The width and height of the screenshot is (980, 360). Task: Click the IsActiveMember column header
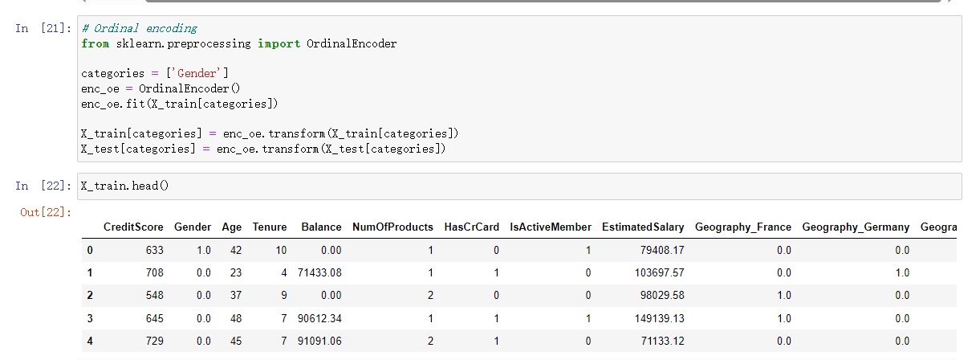click(551, 227)
